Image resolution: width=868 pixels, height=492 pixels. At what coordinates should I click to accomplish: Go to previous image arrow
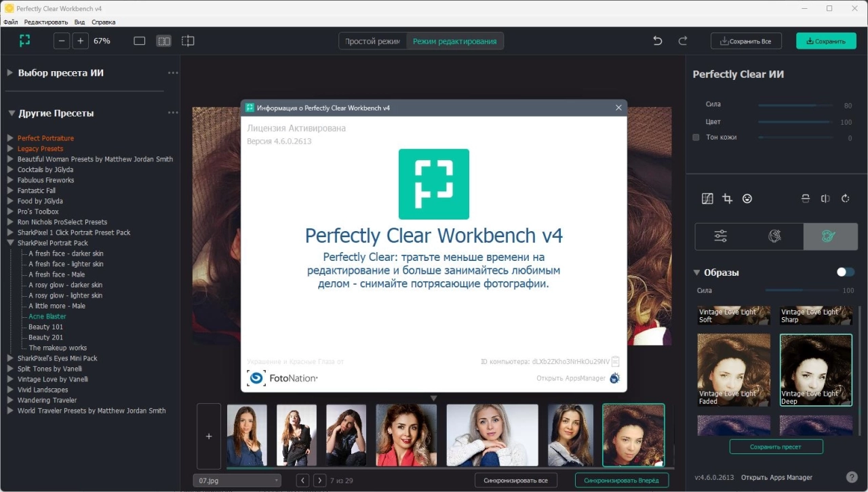pos(302,480)
